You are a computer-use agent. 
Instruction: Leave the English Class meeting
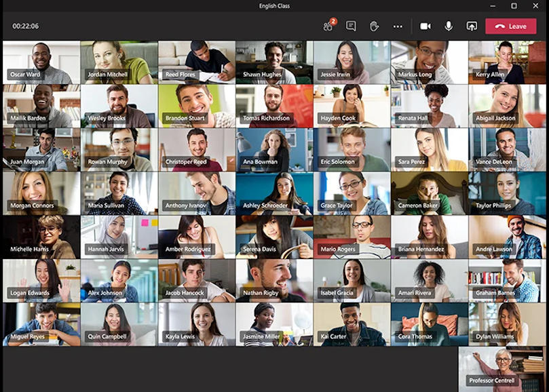point(510,26)
